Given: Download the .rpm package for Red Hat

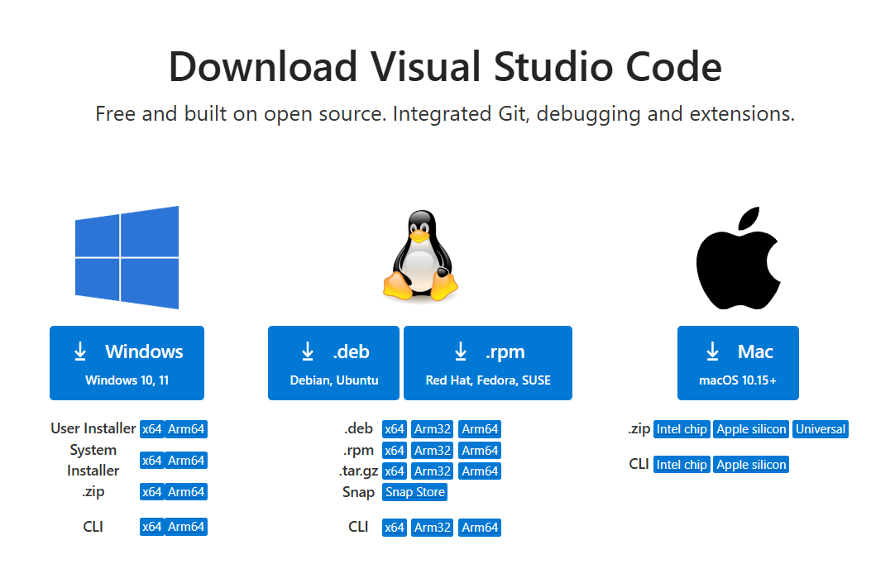Looking at the screenshot, I should (487, 363).
